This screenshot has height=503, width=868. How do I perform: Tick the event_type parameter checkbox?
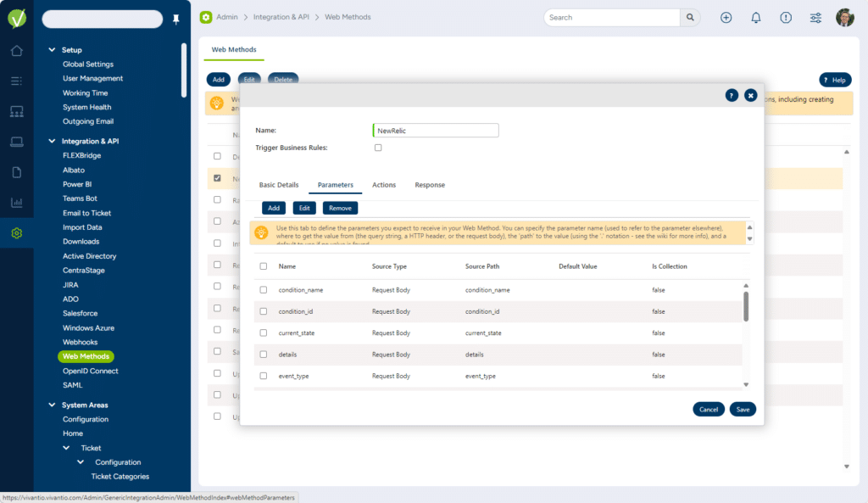(264, 376)
